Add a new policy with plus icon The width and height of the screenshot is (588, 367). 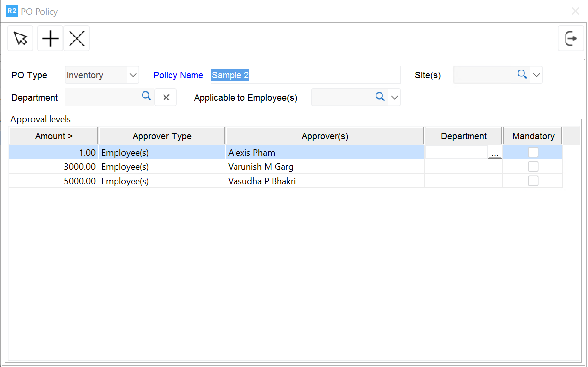click(50, 38)
